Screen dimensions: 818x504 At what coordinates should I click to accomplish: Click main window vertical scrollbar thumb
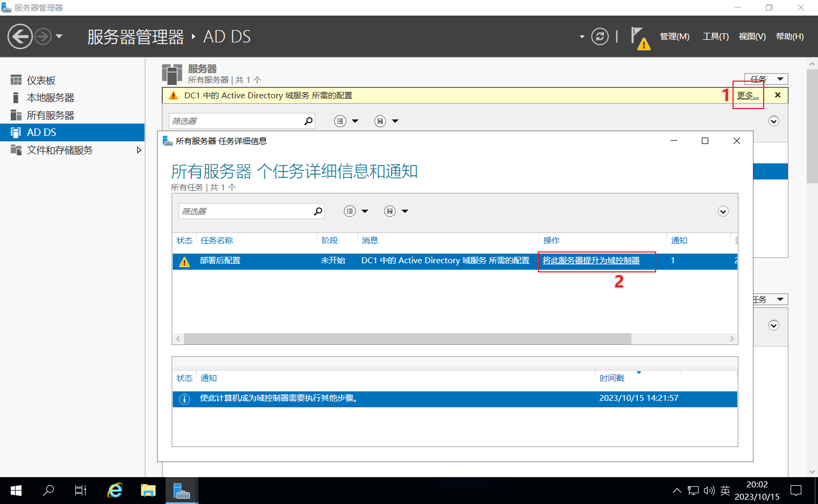pos(812,126)
